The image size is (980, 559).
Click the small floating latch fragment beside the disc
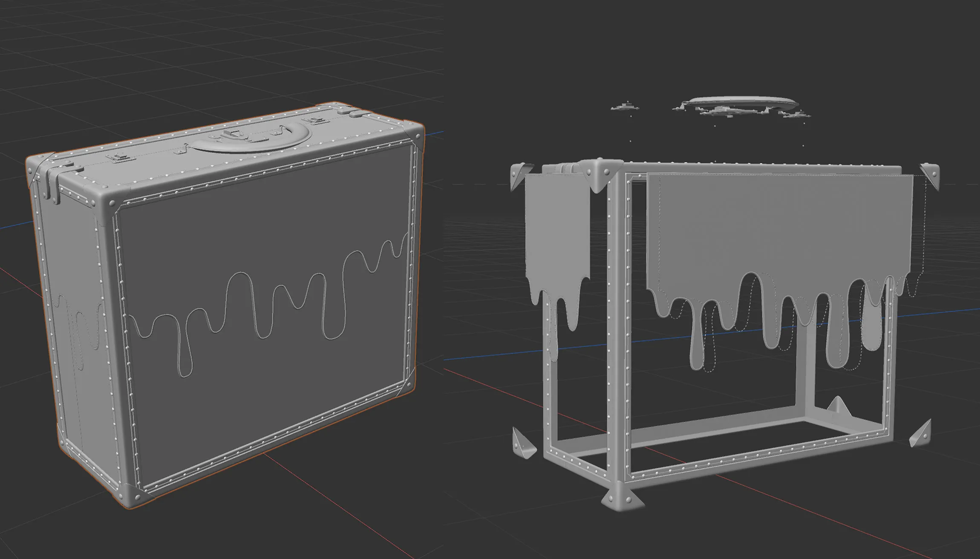coord(625,107)
